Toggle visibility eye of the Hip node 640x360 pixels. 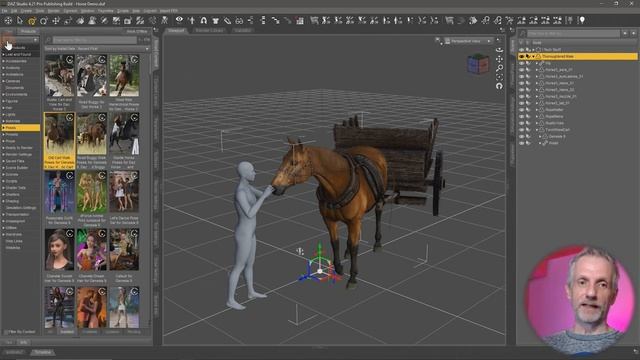click(521, 63)
